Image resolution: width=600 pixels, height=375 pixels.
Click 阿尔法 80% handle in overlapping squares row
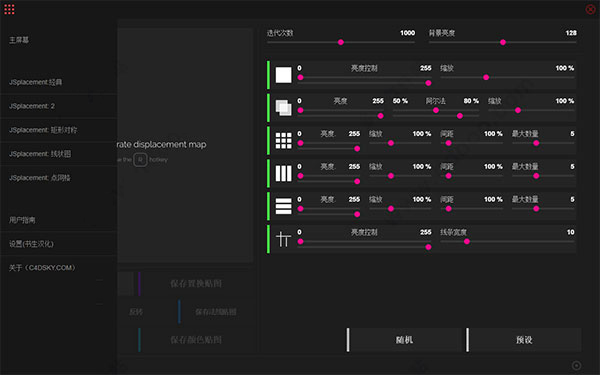[x=460, y=116]
